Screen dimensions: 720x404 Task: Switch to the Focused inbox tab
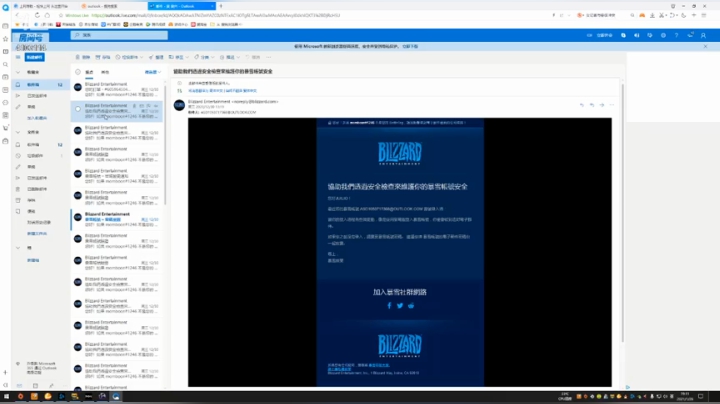[89, 72]
